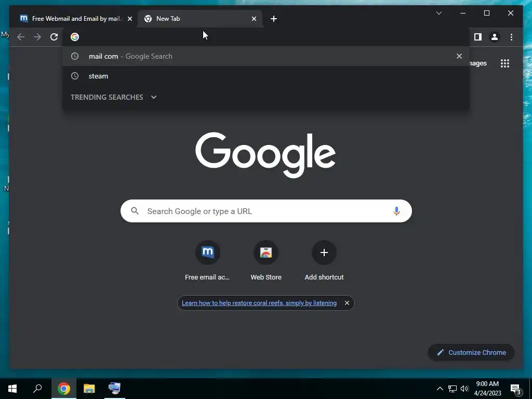Open Windows Start menu
The image size is (532, 399).
[12, 389]
